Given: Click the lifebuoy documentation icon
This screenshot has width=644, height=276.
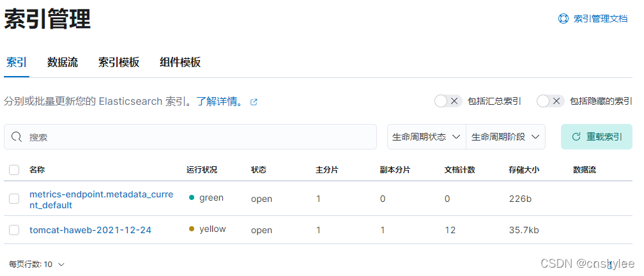Looking at the screenshot, I should click(x=563, y=19).
